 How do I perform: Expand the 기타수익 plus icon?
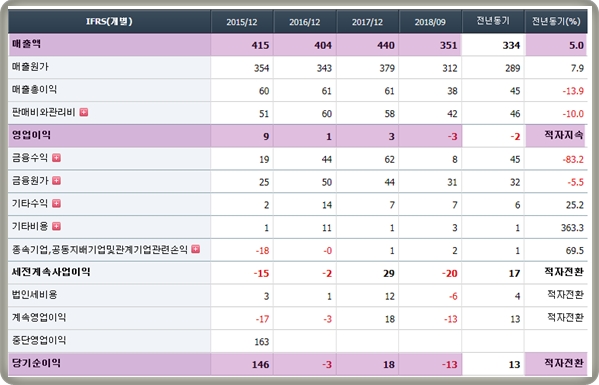pos(56,204)
